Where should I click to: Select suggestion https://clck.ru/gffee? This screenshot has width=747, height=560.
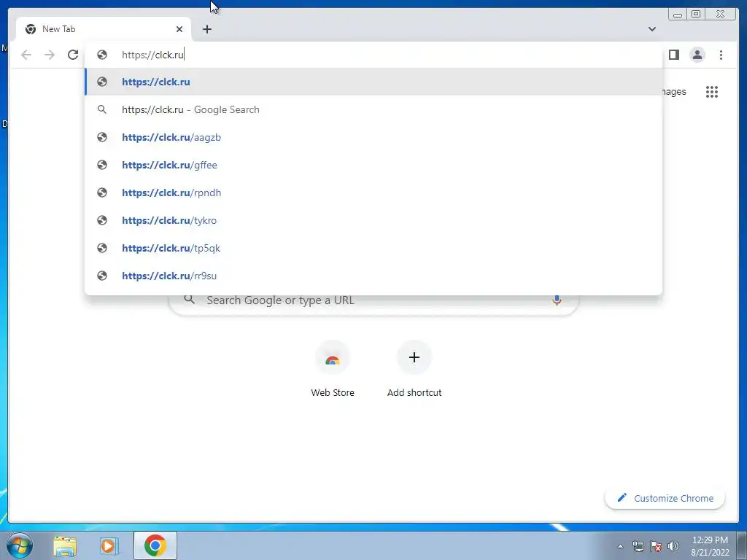point(373,165)
